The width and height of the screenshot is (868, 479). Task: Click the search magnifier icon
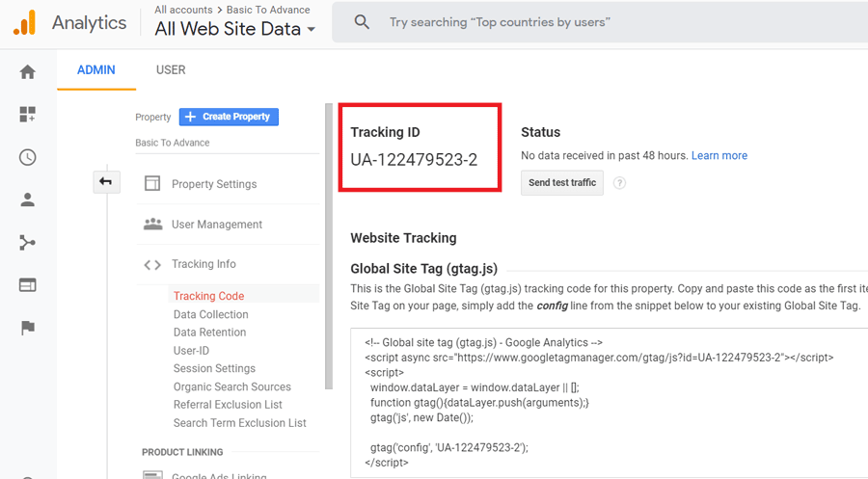coord(362,22)
